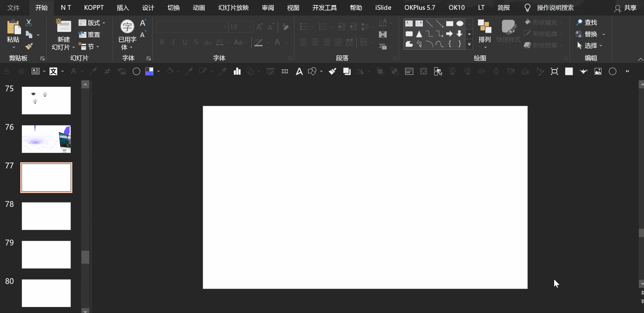Expand the shapes gallery more arrow

(469, 44)
